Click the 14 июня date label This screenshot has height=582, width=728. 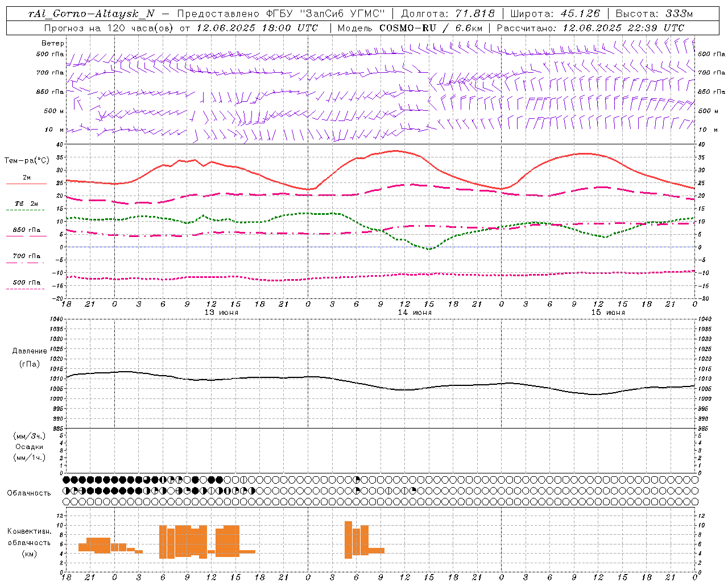(x=415, y=313)
